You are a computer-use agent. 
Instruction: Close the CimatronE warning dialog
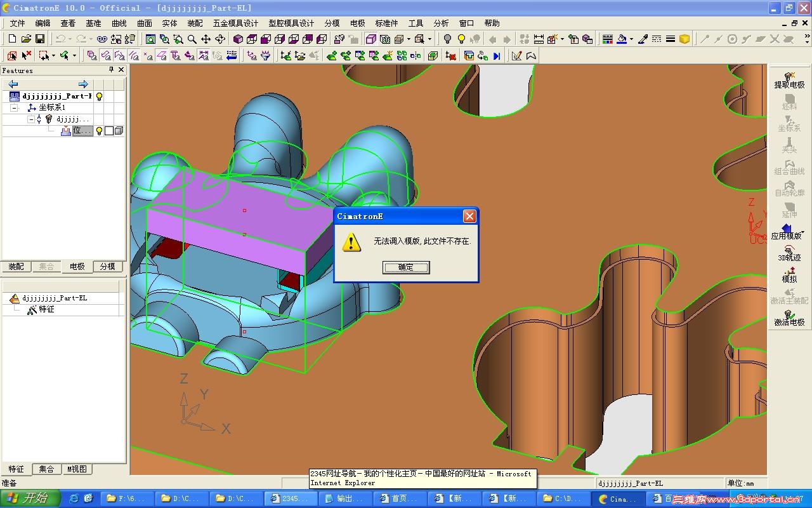pos(469,217)
